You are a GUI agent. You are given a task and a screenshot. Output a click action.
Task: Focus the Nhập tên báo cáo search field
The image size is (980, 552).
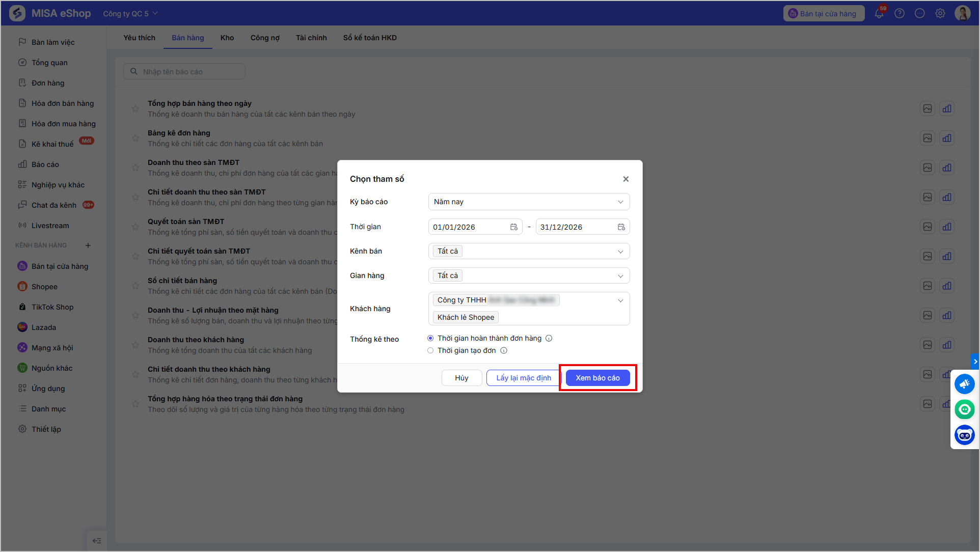coord(184,72)
